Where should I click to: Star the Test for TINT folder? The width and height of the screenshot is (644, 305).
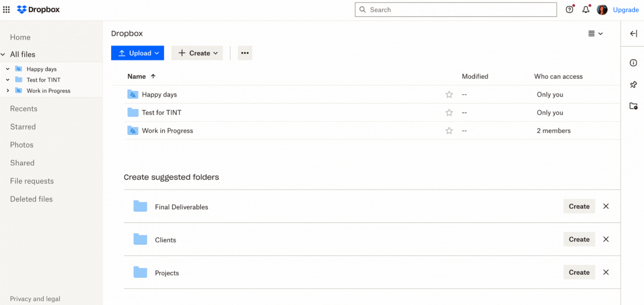coord(449,112)
